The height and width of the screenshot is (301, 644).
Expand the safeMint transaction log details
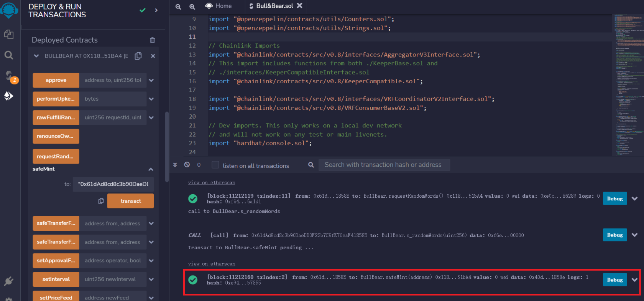tap(635, 280)
